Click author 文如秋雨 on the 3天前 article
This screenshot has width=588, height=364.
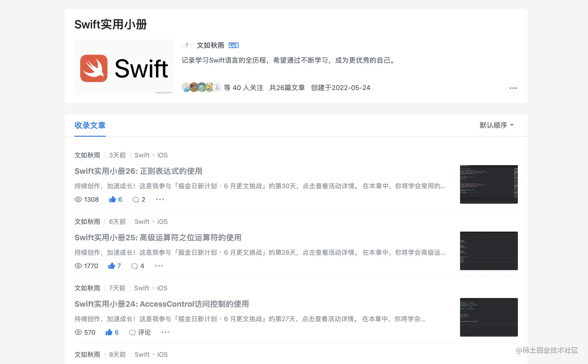87,155
